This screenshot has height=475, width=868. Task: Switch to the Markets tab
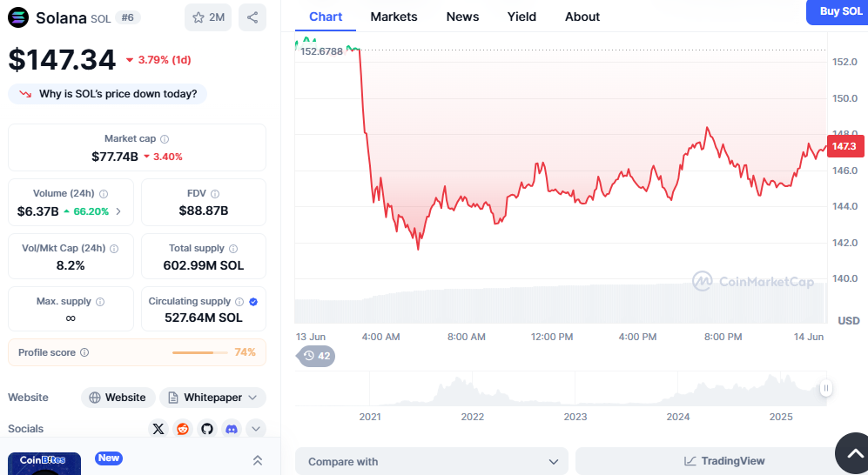(394, 17)
